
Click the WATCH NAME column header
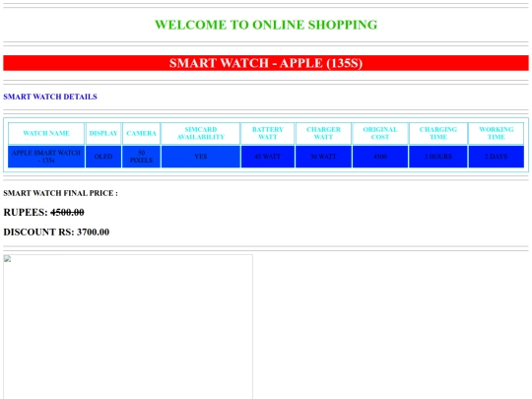click(46, 133)
